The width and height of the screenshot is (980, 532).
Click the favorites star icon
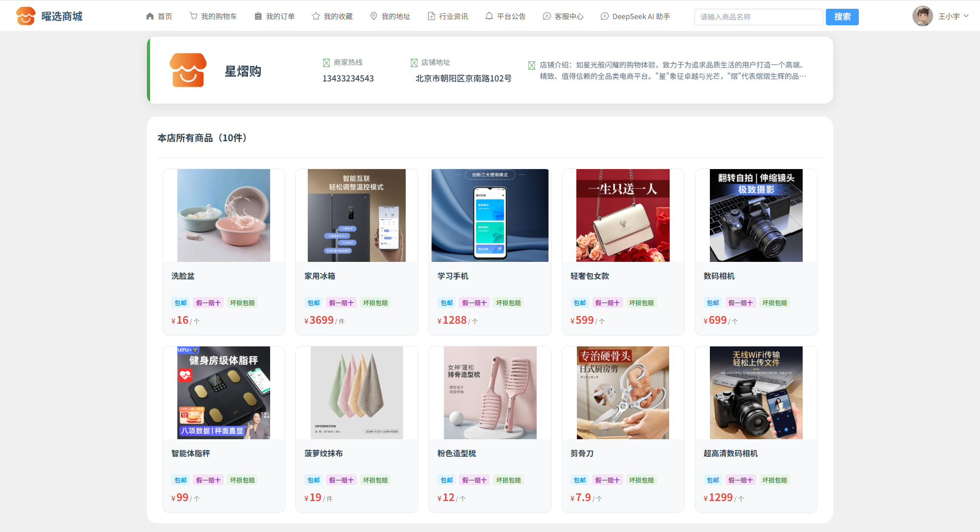click(316, 16)
